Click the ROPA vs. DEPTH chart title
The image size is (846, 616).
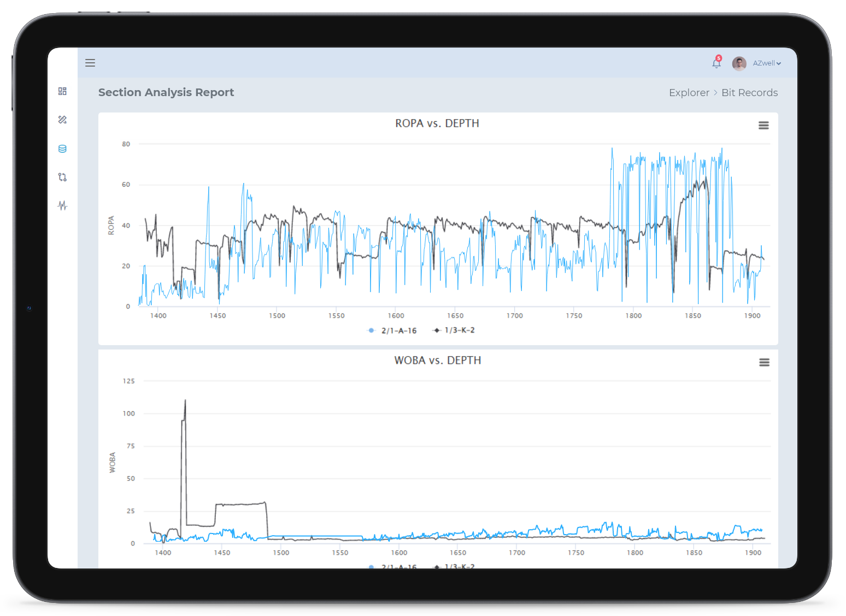click(x=437, y=123)
